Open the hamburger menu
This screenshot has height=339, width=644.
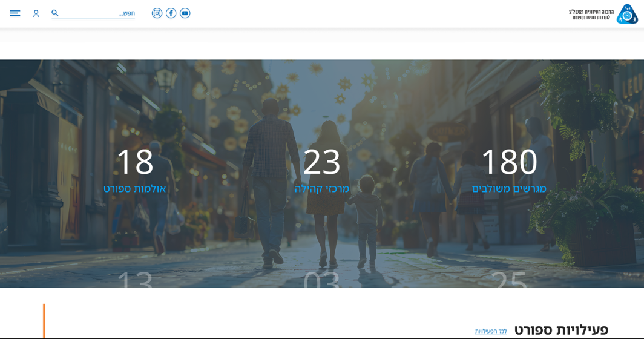pyautogui.click(x=15, y=13)
